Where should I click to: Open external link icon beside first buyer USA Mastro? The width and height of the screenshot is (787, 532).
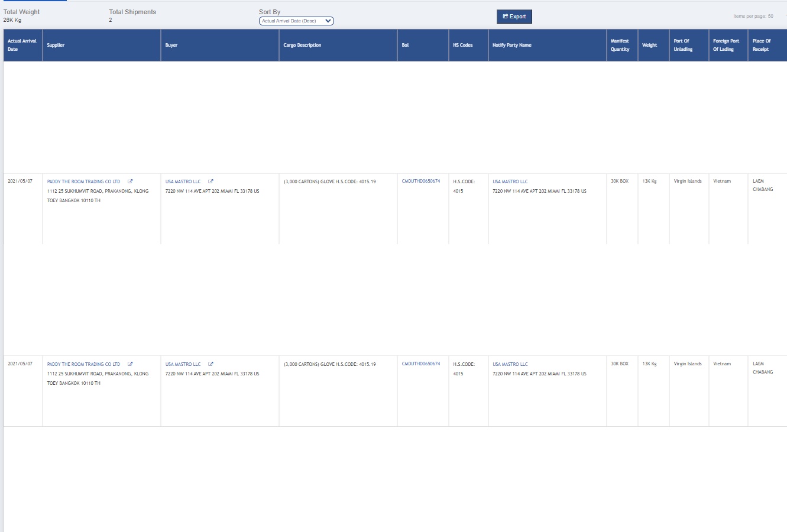point(210,181)
